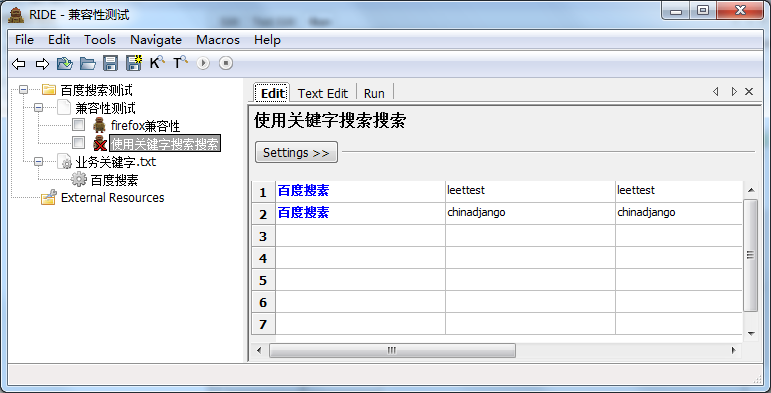Click vertical scrollbar thumb of grid

point(750,255)
